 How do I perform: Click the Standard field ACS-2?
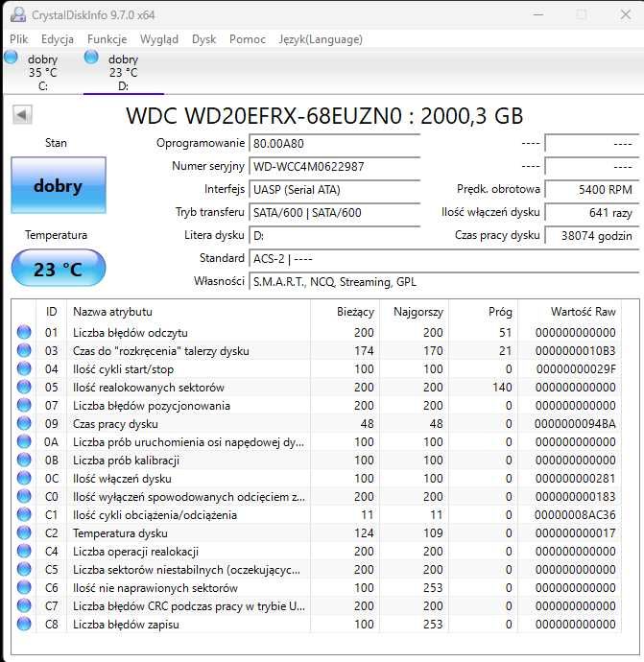(443, 258)
